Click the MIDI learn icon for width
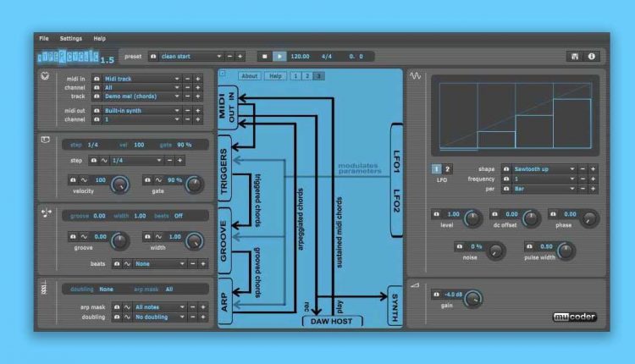635x364 pixels. coord(147,236)
